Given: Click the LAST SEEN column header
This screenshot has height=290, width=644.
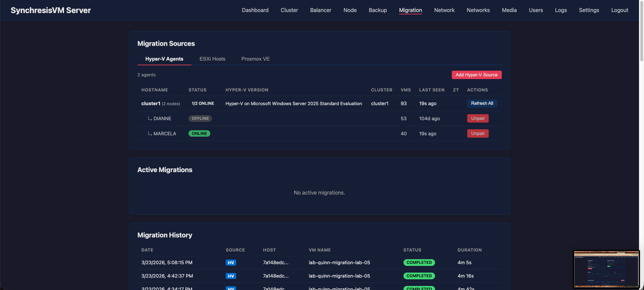Looking at the screenshot, I should tap(432, 90).
